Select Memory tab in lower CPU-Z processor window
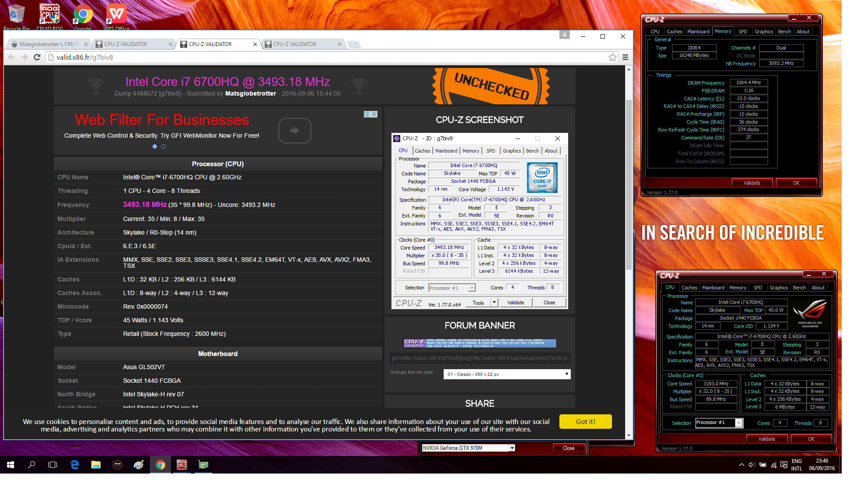This screenshot has height=488, width=868. [738, 288]
